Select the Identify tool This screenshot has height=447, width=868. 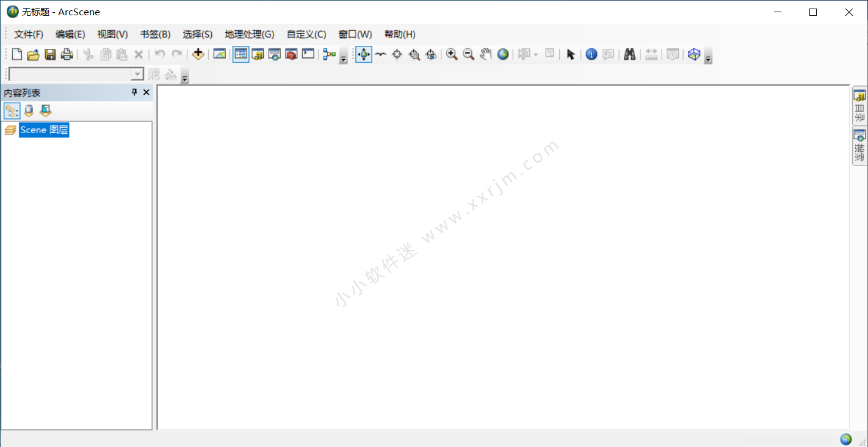tap(591, 54)
